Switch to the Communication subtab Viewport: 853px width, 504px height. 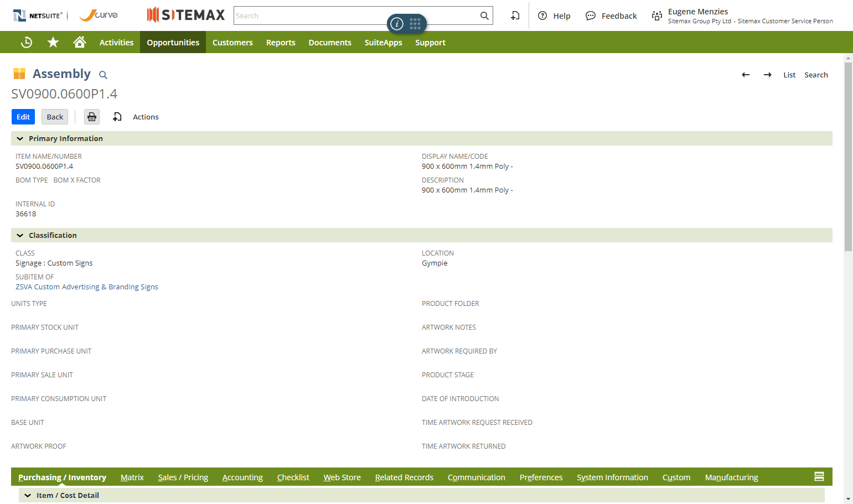pyautogui.click(x=477, y=477)
